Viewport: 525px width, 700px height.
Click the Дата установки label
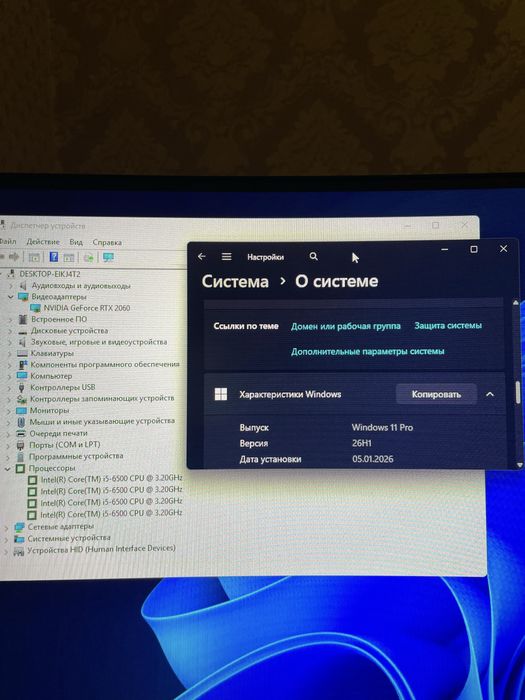tap(270, 459)
